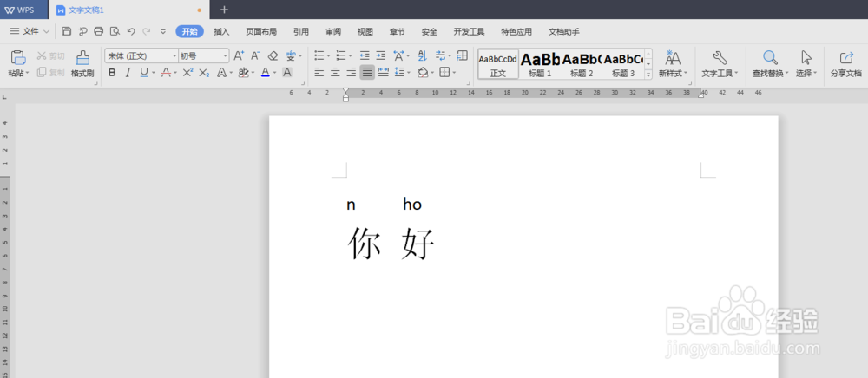Toggle Strikethrough formatting
Screen dimensions: 868x378
click(166, 73)
